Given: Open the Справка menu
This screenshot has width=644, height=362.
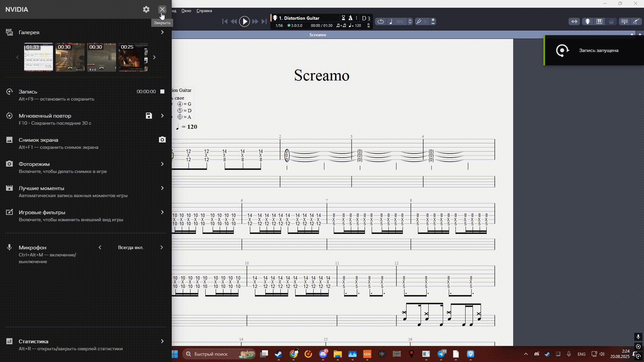Looking at the screenshot, I should click(x=204, y=11).
